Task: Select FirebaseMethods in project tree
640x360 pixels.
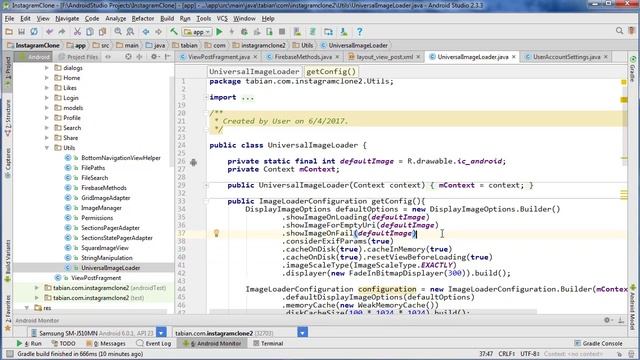Action: (x=104, y=188)
